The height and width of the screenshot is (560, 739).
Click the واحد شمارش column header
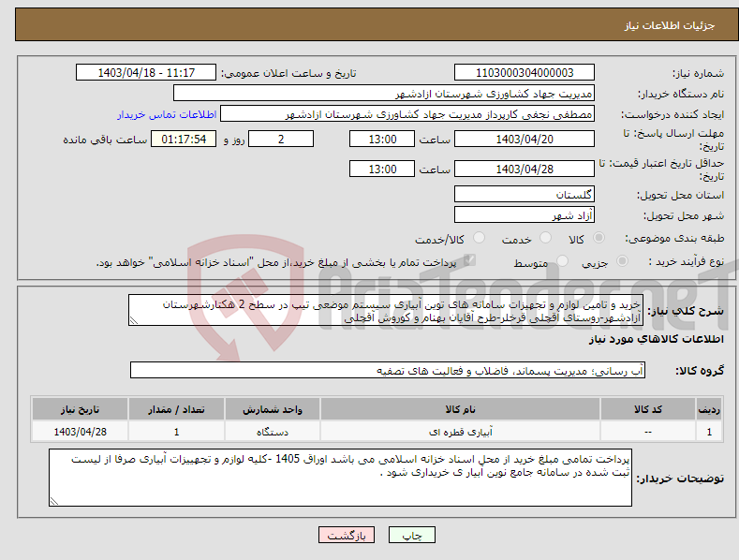coord(273,409)
